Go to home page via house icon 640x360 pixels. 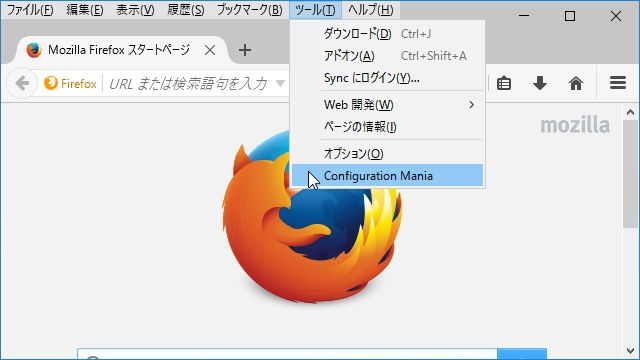click(x=576, y=83)
